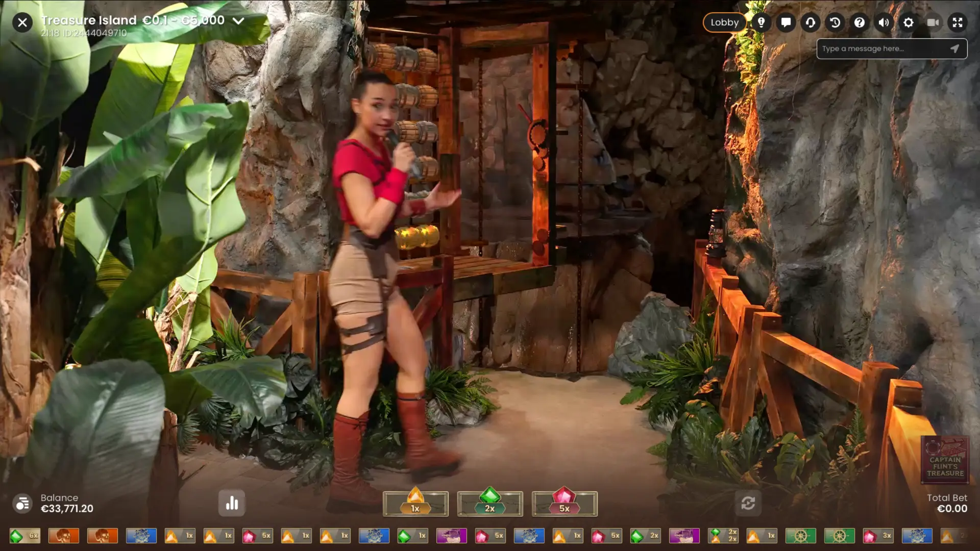Select the green 1x result in history
The height and width of the screenshot is (551, 980).
(413, 536)
